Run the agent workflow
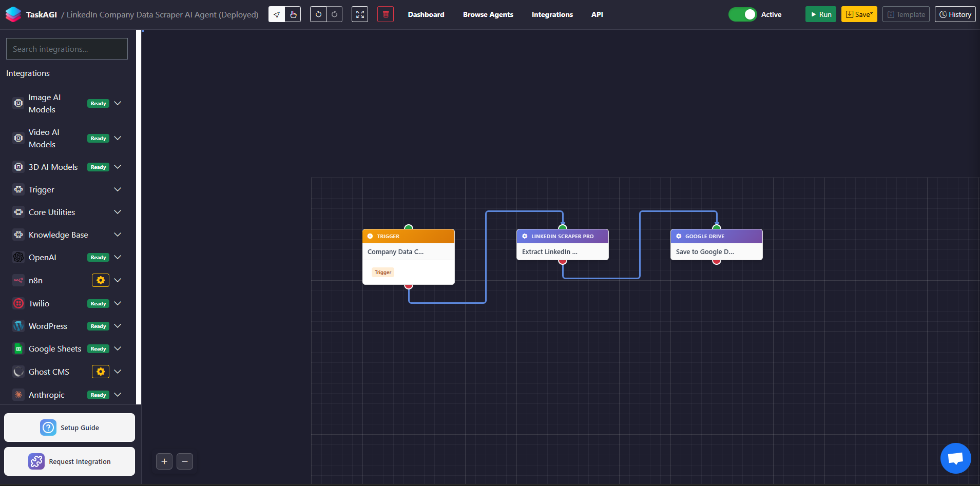980x486 pixels. pos(821,14)
